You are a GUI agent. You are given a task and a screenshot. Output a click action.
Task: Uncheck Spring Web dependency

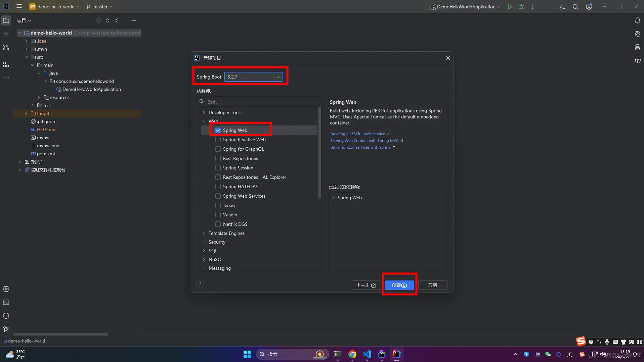click(x=218, y=130)
